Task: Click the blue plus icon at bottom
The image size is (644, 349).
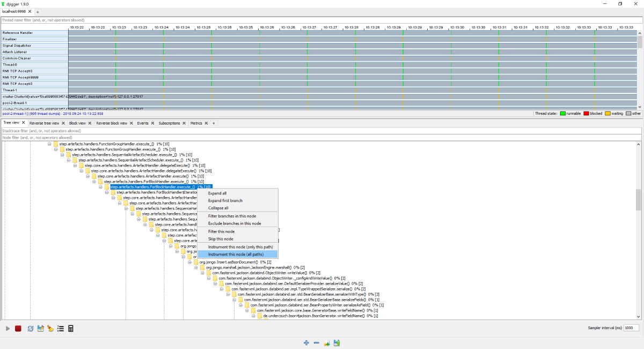Action: [306, 343]
